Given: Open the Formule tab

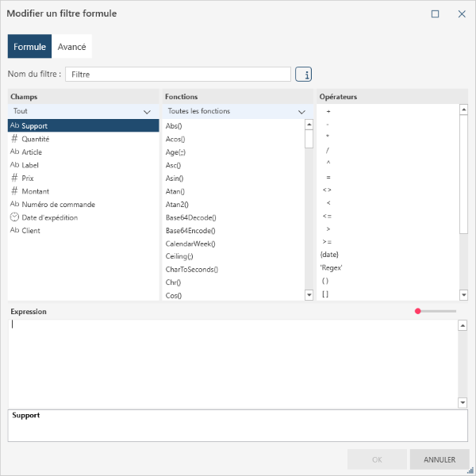Looking at the screenshot, I should tap(30, 47).
